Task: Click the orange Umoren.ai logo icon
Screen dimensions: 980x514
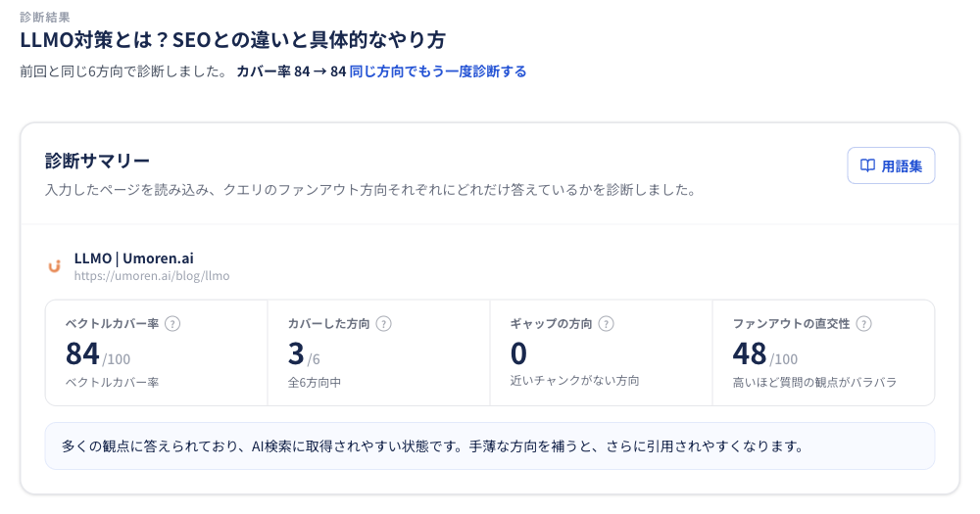Action: coord(54,266)
